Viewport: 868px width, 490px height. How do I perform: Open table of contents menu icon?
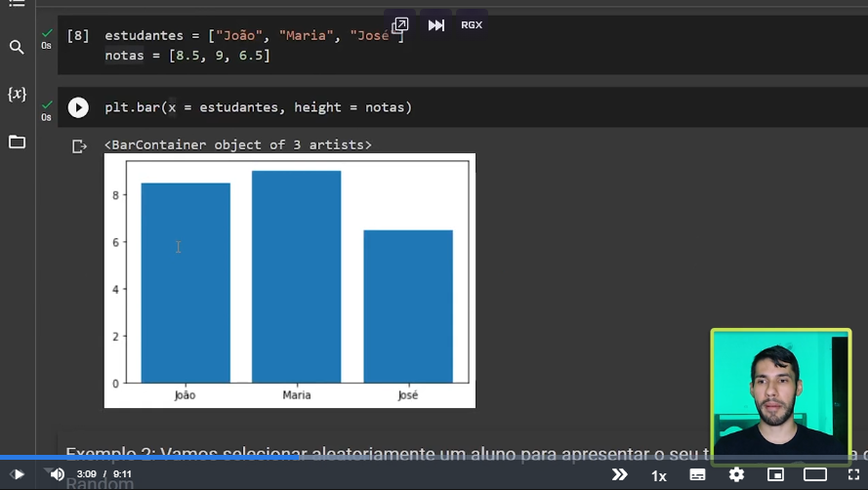(17, 3)
